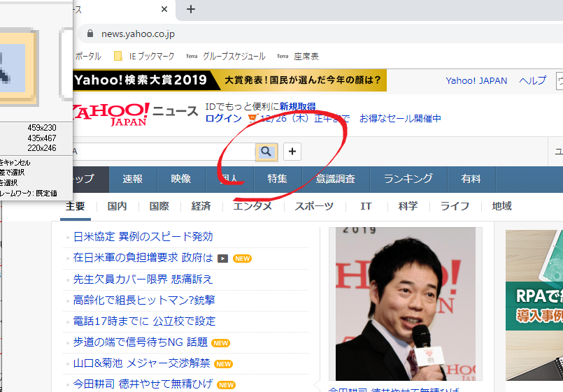The image size is (563, 392).
Task: Click the 459x230 size entry in left panel
Action: tap(42, 128)
